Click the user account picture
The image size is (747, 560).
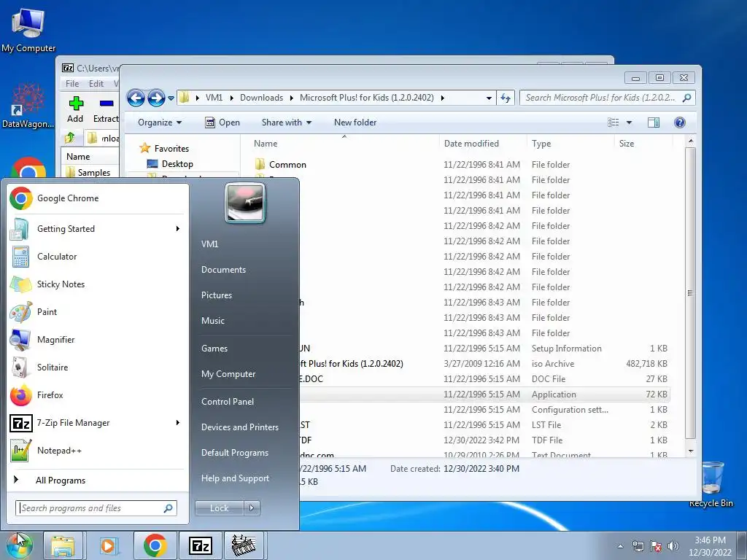coord(245,203)
